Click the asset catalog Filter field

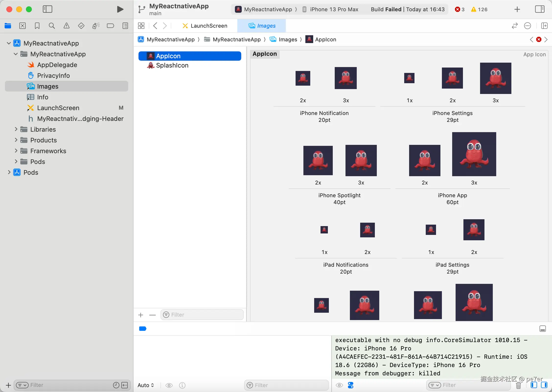point(202,315)
